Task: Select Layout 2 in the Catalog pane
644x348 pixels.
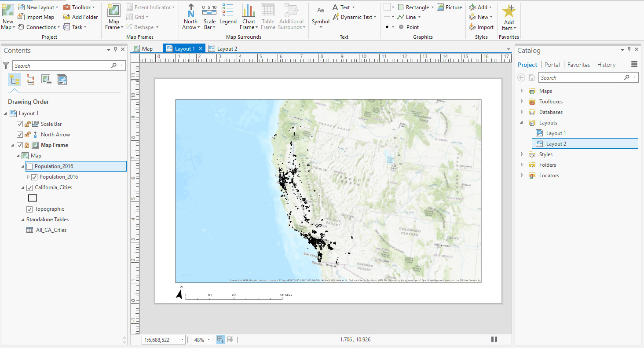Action: click(x=555, y=143)
